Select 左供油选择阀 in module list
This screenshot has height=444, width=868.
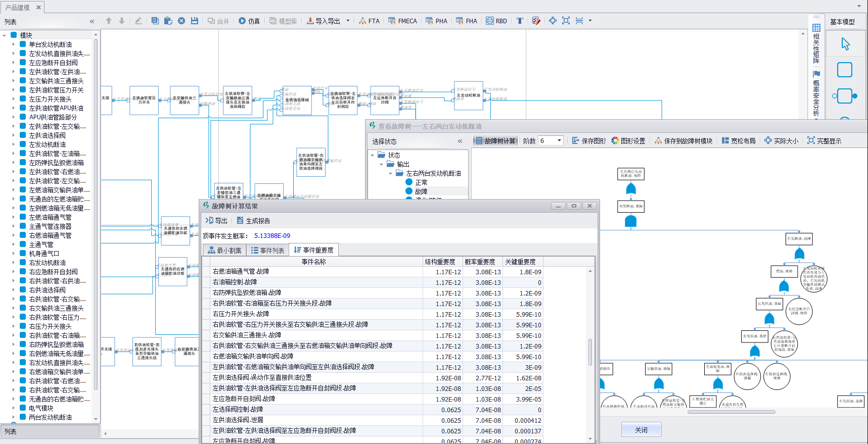[47, 135]
